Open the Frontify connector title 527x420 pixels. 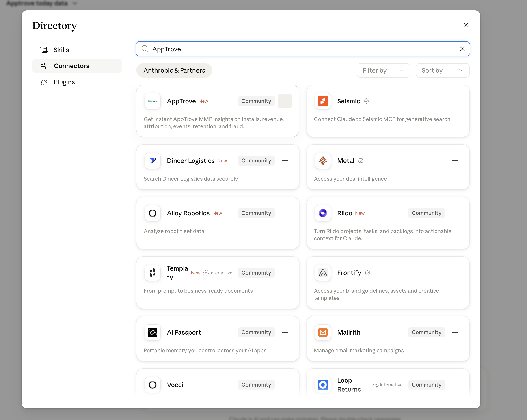point(349,273)
